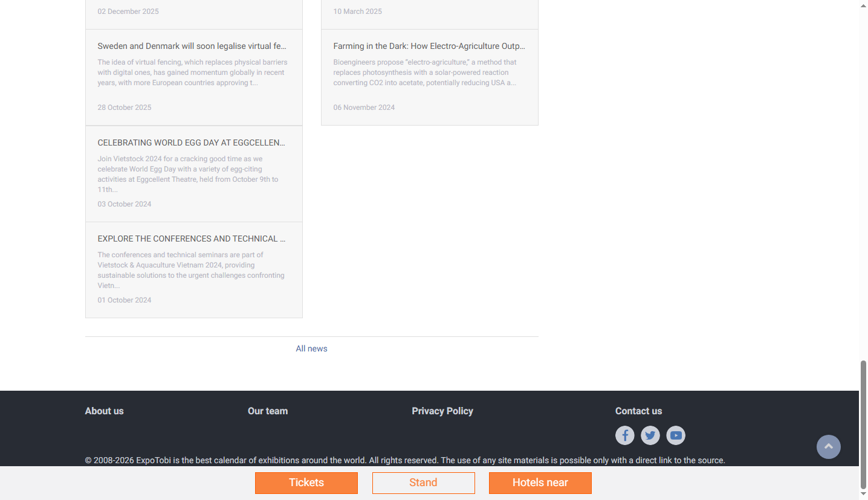The image size is (868, 500).
Task: Open Farming in the Dark article
Action: tap(429, 46)
